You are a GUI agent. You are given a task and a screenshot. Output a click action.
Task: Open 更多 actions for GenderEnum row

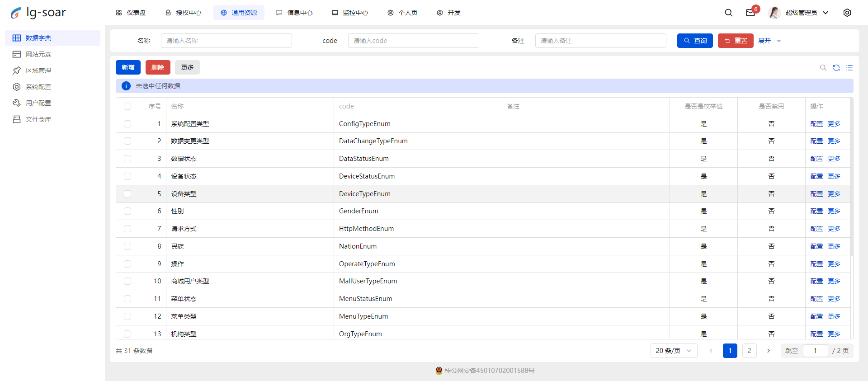[834, 211]
